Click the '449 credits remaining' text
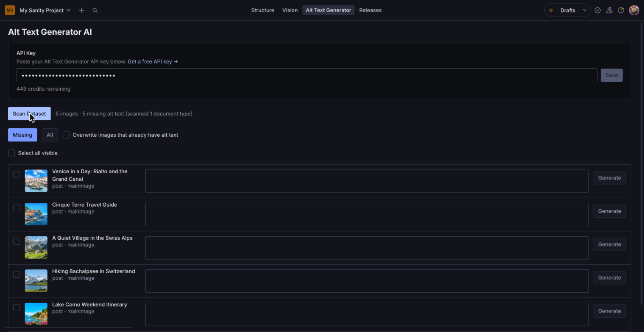 tap(43, 89)
